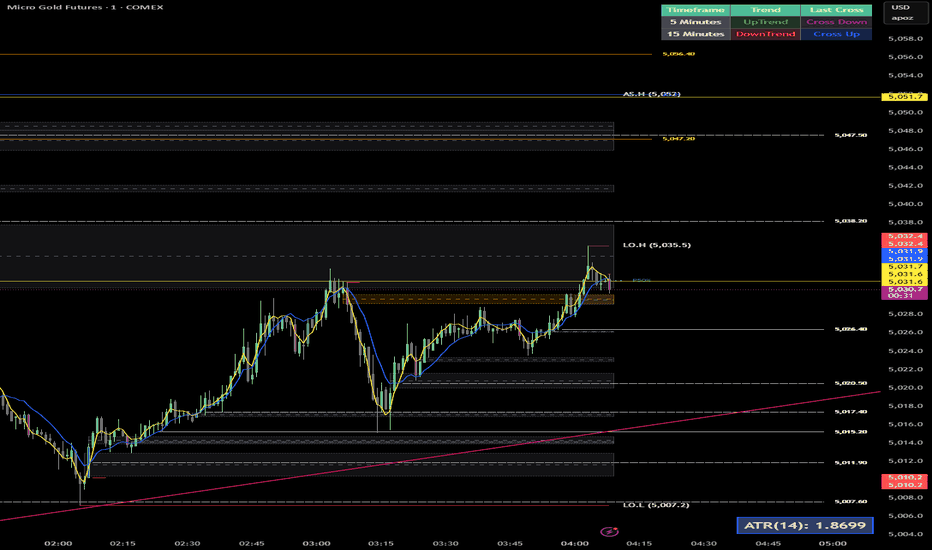Select the Cross Down cell in table

coord(836,22)
